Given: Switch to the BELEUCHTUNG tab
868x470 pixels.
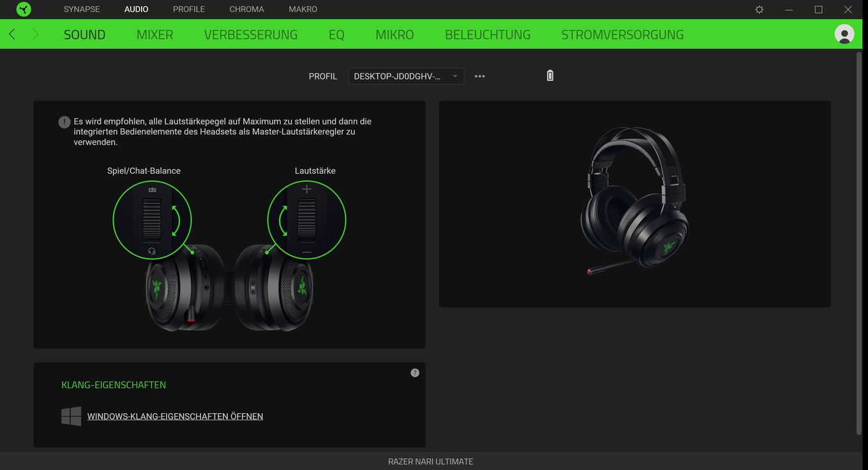Looking at the screenshot, I should pos(488,34).
